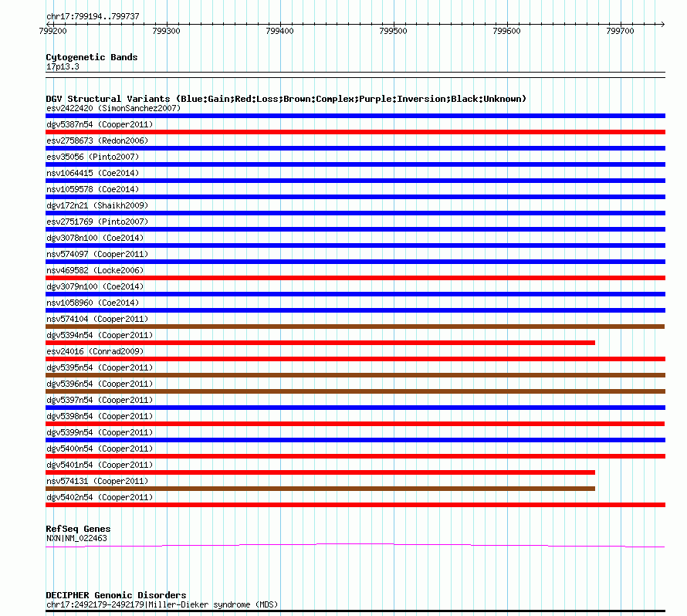The width and height of the screenshot is (687, 616).
Task: Click the blue bar of dgv172n21
Action: pyautogui.click(x=355, y=213)
